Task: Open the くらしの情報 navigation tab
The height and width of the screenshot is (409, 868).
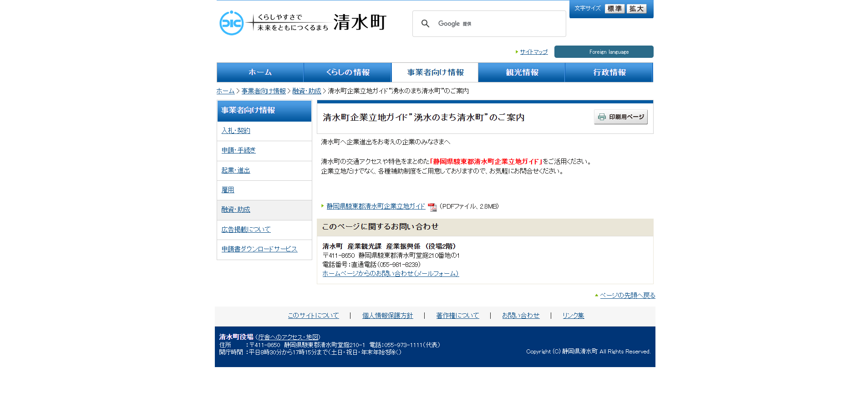Action: 348,72
